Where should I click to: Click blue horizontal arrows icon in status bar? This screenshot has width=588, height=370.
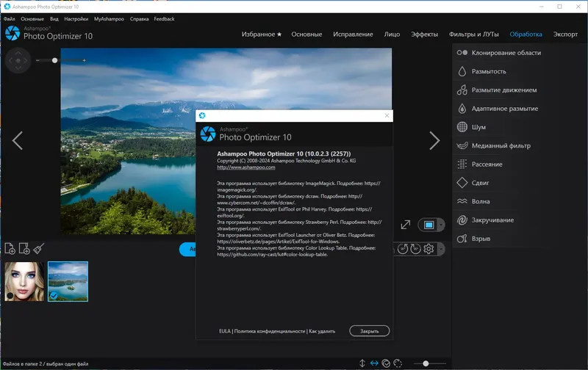pos(374,363)
